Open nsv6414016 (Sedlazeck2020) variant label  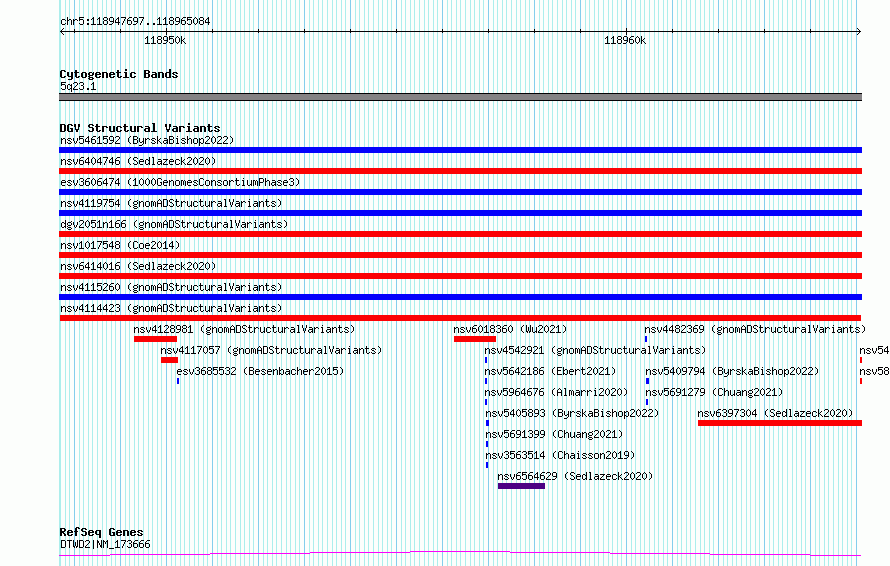tap(138, 266)
